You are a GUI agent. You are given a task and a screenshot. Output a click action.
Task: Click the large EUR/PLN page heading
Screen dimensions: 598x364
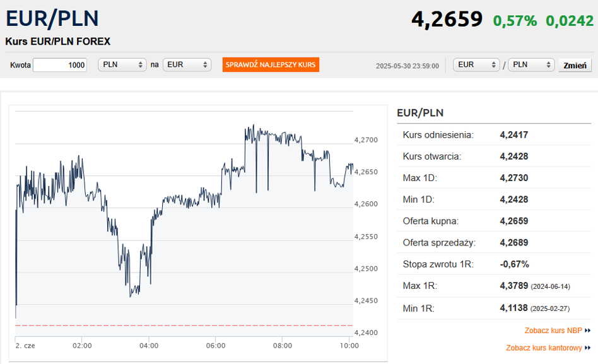click(x=52, y=18)
